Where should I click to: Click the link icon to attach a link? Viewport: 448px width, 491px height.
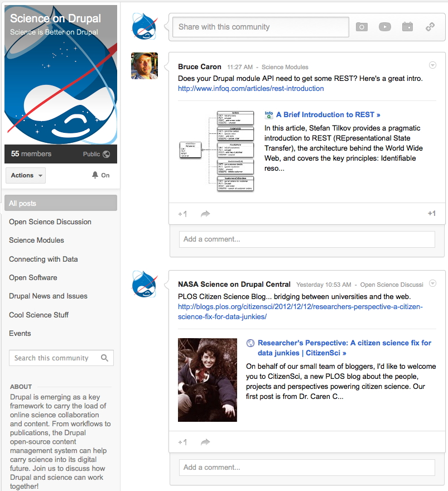coord(429,26)
